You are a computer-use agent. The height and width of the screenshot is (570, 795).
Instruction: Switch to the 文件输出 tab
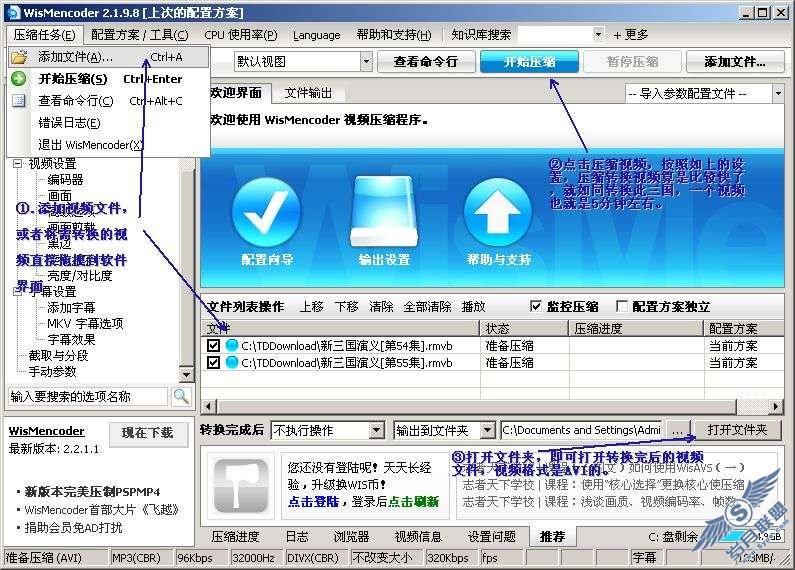(308, 93)
